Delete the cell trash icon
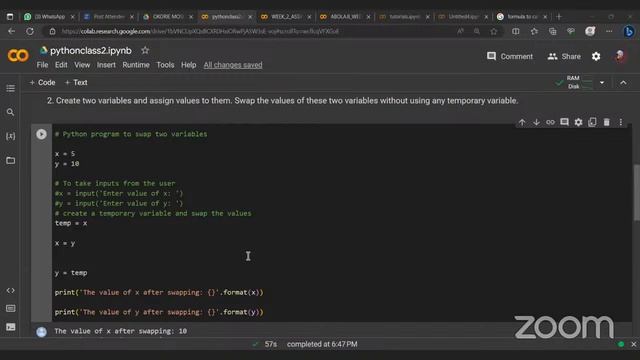The height and width of the screenshot is (360, 640). pos(607,122)
